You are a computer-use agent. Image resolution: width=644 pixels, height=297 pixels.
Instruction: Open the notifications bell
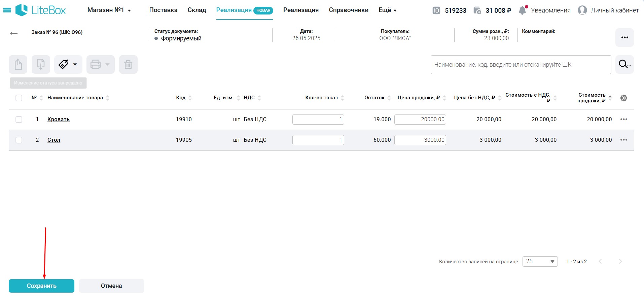(522, 10)
